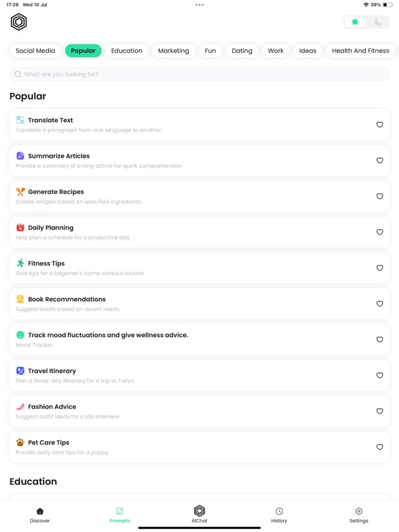
Task: Open the Book Recommendations prompt card
Action: 186,304
